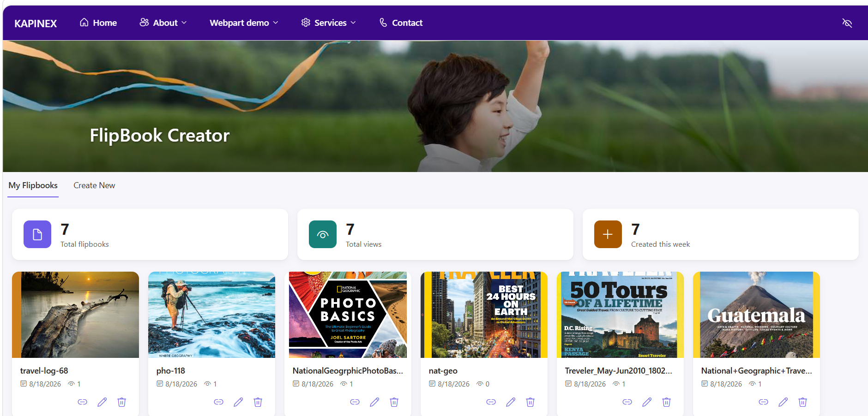Image resolution: width=868 pixels, height=416 pixels.
Task: Edit the travel-log-68 flipbook with pencil icon
Action: 102,402
